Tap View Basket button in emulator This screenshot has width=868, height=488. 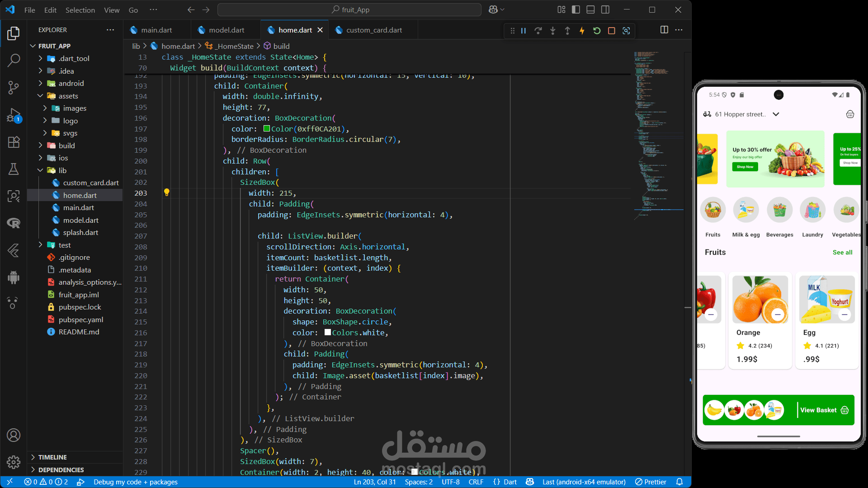pos(824,410)
